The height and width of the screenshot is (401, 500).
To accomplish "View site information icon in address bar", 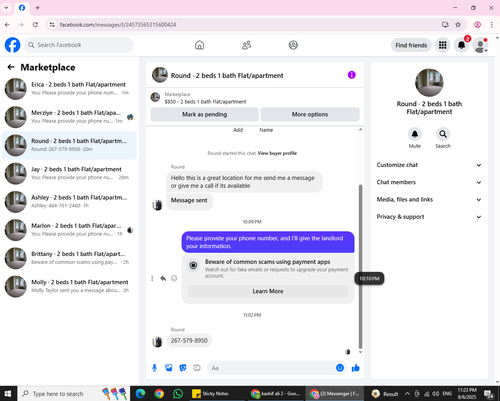I will point(52,25).
